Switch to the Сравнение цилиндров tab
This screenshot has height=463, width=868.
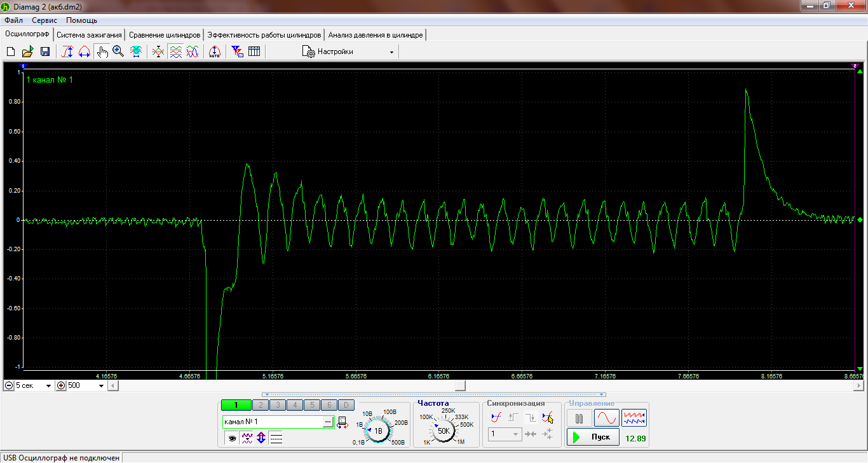(165, 35)
